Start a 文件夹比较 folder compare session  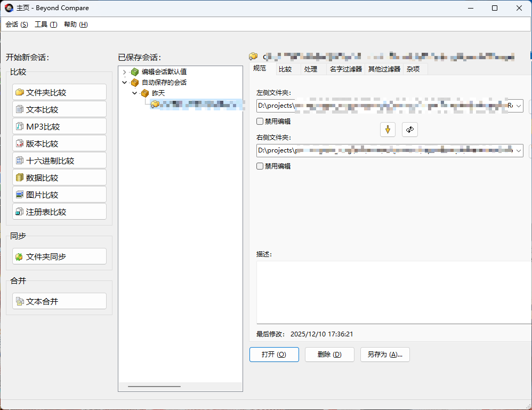tap(59, 92)
